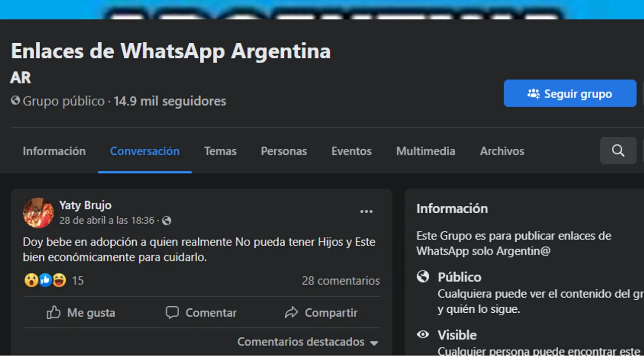
Task: Click the 14.9 mil seguidores text
Action: click(170, 101)
